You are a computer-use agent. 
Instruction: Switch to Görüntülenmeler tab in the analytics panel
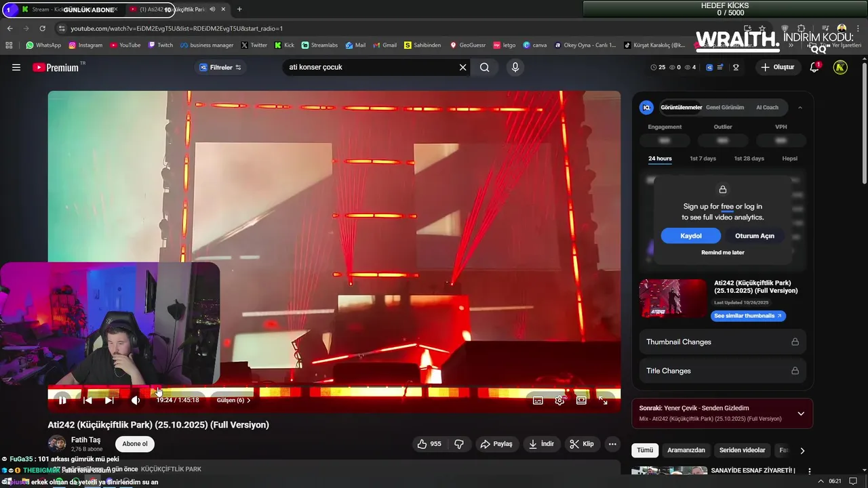[x=682, y=107]
